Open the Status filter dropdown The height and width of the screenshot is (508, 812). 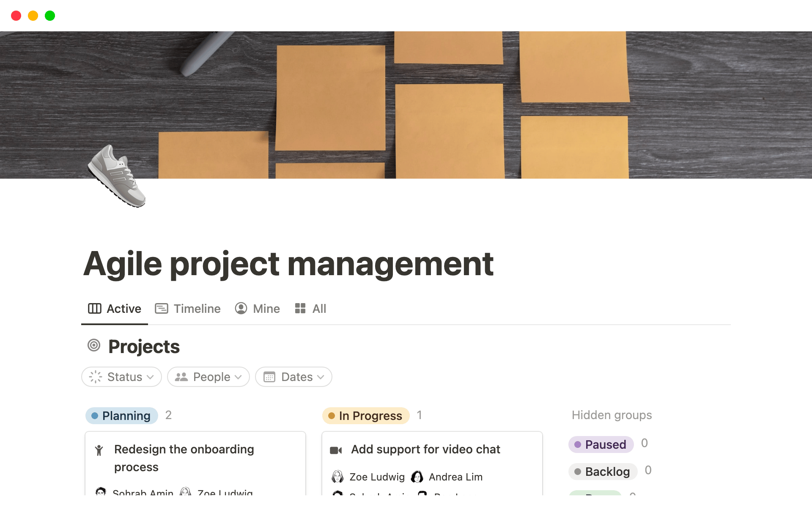(x=121, y=377)
